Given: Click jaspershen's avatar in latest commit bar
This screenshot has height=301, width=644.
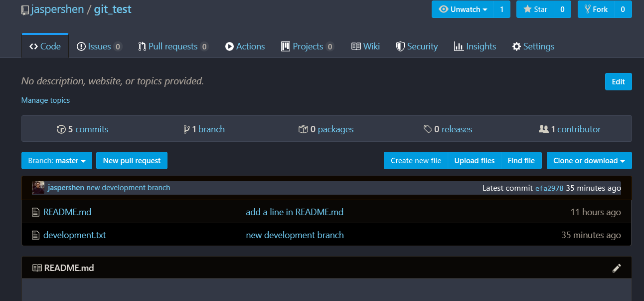Looking at the screenshot, I should (x=38, y=188).
